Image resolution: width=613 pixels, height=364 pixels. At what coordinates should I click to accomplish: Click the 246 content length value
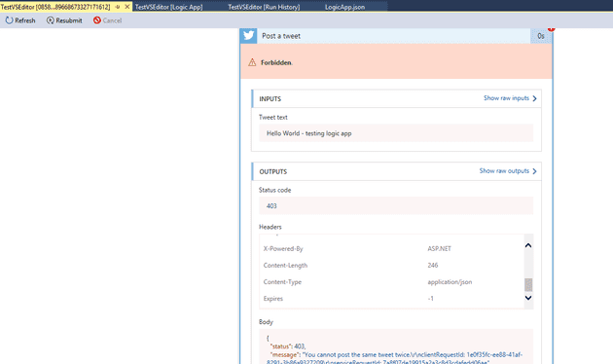coord(433,265)
